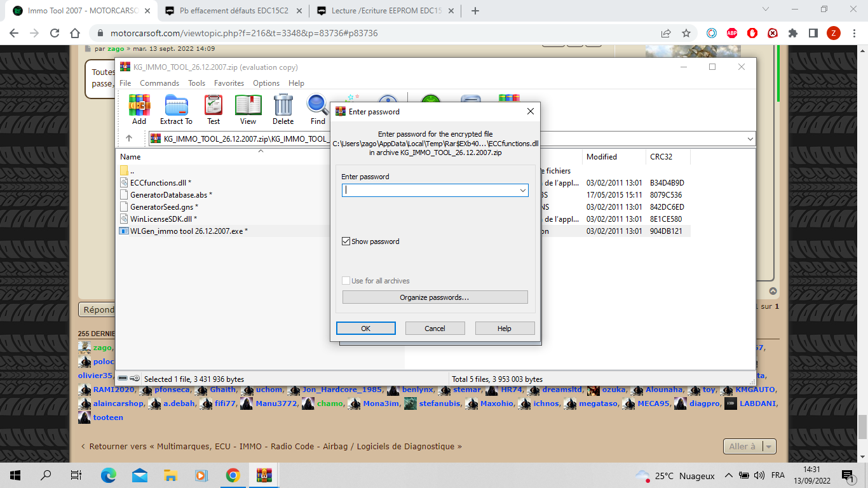Click the WinRAR taskbar icon
The image size is (868, 488).
pos(264,475)
